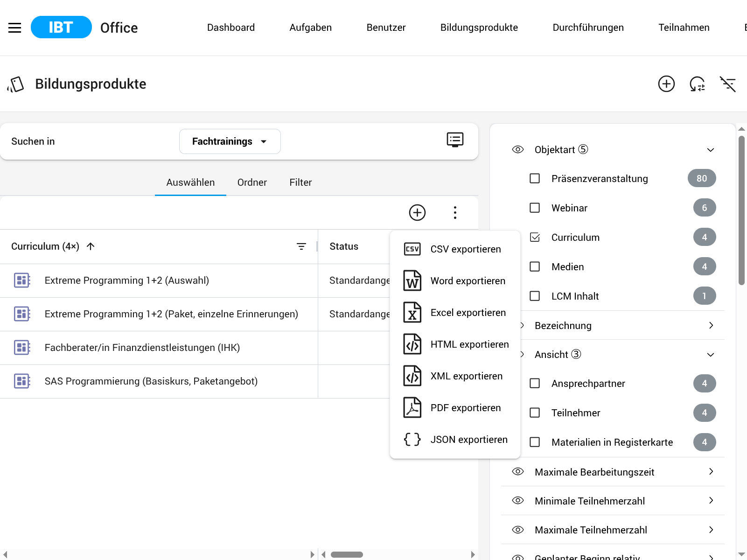
Task: Click icon of SAS Programmierung row
Action: click(x=22, y=381)
